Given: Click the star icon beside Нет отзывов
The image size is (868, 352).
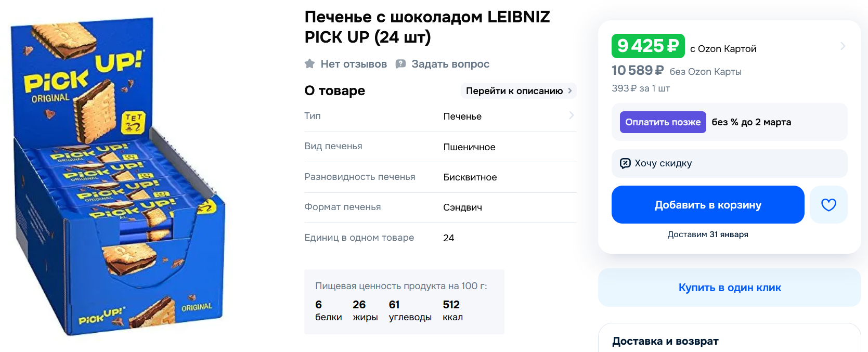Looking at the screenshot, I should pyautogui.click(x=309, y=64).
